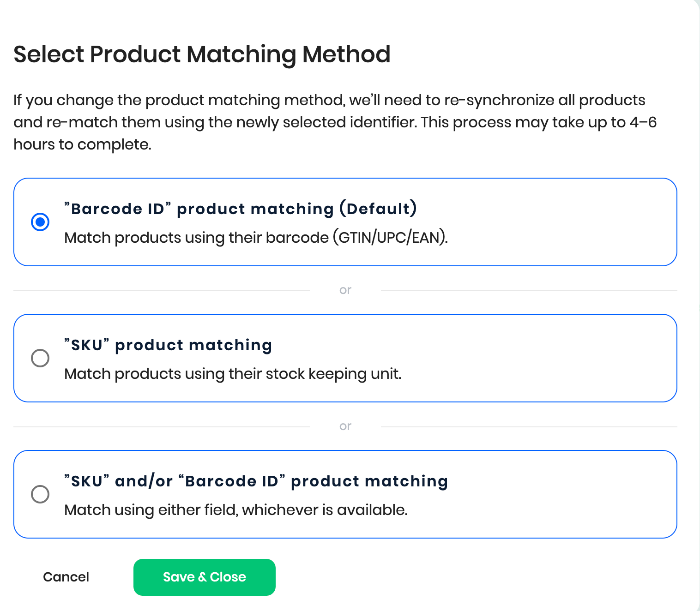This screenshot has height=611, width=700.
Task: Choose the SKU-only product matching radio button
Action: pyautogui.click(x=40, y=358)
